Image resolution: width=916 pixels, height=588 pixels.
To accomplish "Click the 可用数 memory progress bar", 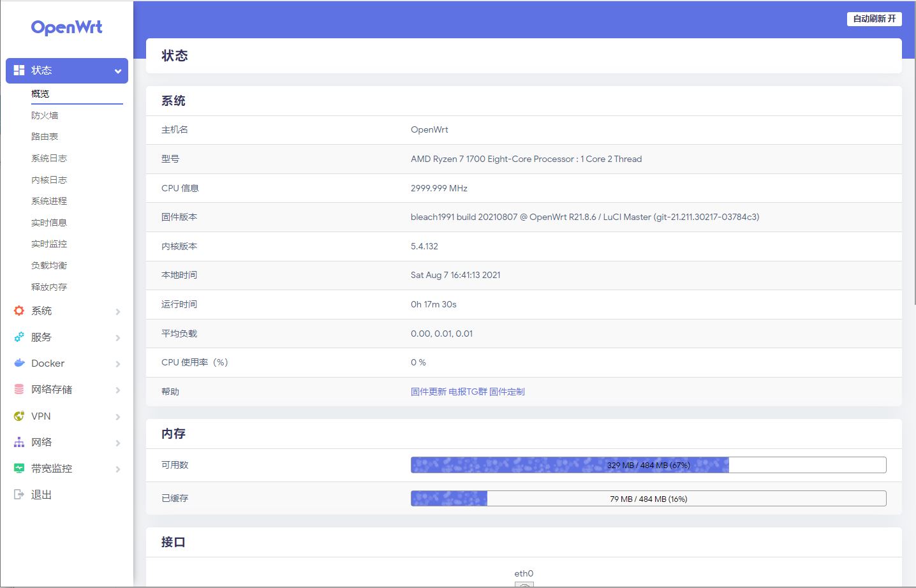I will click(648, 465).
